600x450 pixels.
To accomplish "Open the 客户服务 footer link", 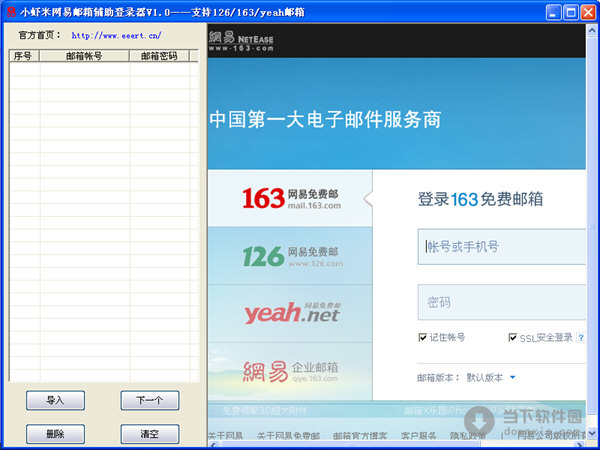I will 419,435.
